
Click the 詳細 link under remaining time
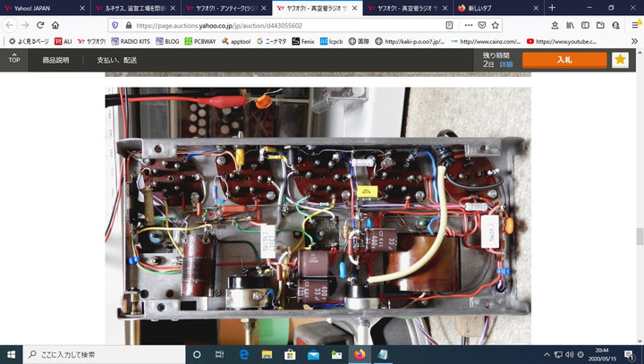coord(506,65)
